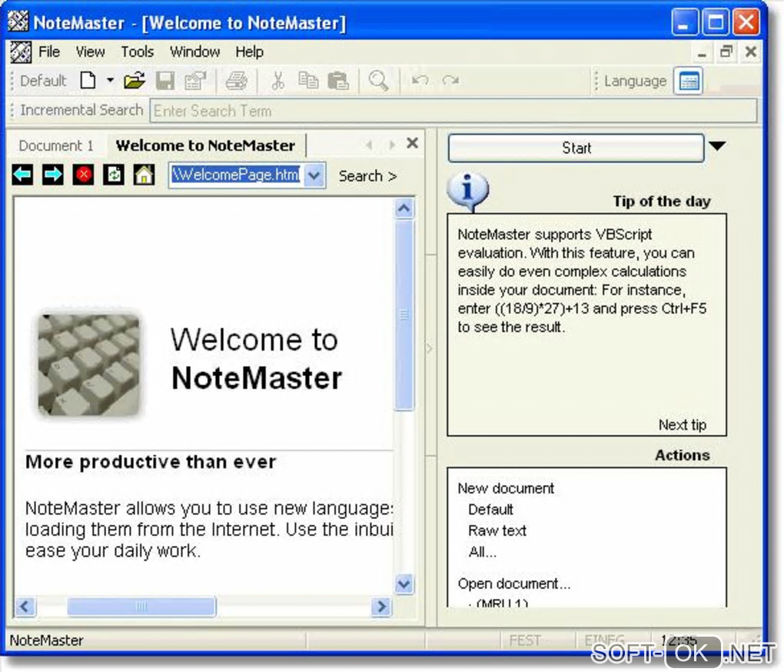
Task: Switch to the Document 1 tab
Action: click(x=56, y=145)
